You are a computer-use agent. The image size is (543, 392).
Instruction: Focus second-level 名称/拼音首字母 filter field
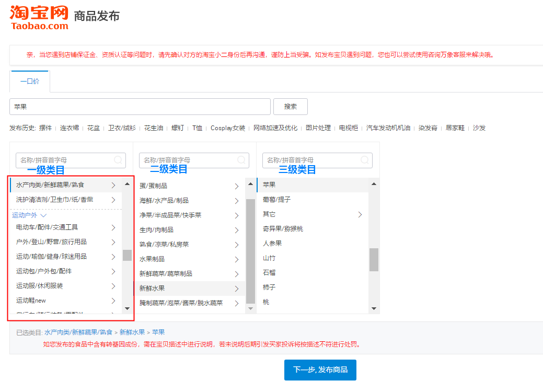pyautogui.click(x=194, y=160)
